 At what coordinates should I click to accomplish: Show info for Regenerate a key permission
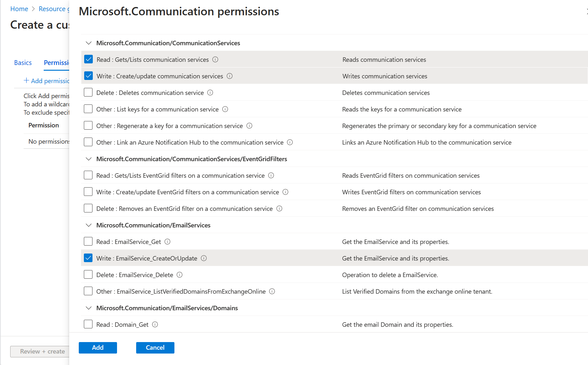[249, 126]
